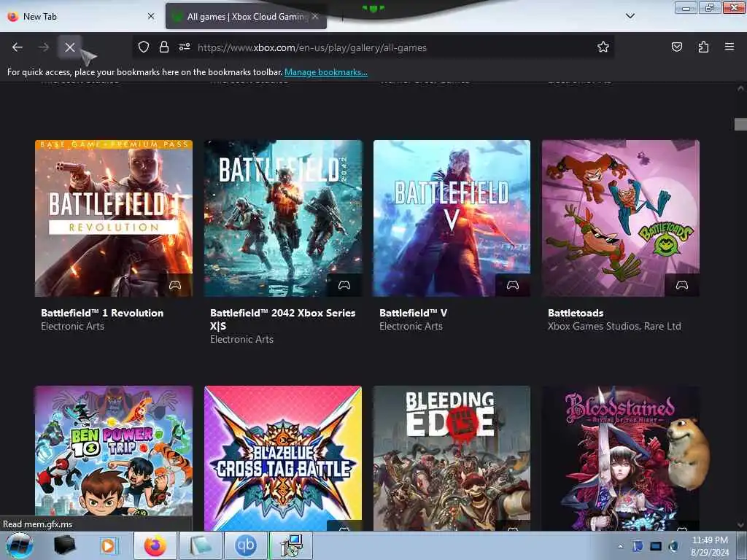Show hidden tray icons arrow
Viewport: 747px width, 560px height.
(620, 546)
